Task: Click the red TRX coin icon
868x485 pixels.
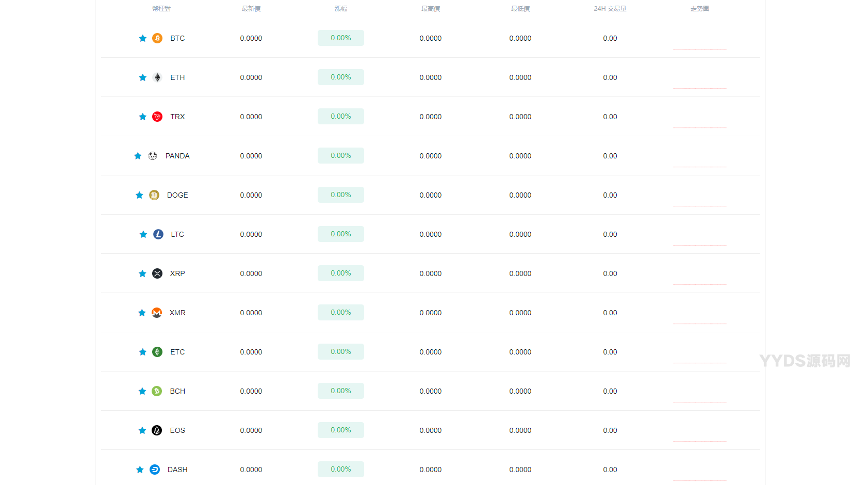Action: [x=157, y=117]
